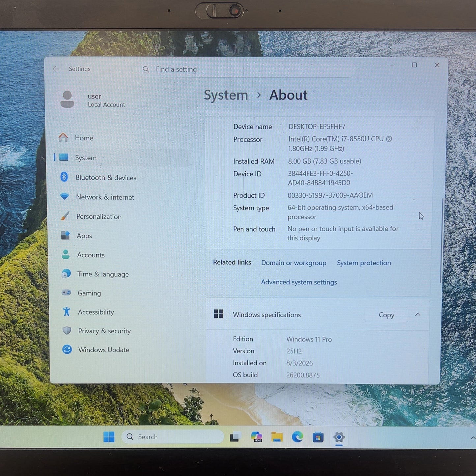This screenshot has width=476, height=476.
Task: Click the Accessibility figure icon
Action: click(67, 311)
